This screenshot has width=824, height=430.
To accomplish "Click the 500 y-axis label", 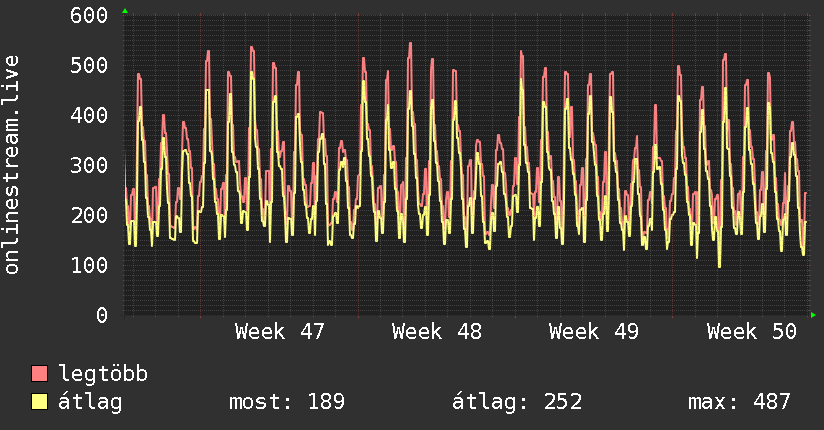I will pos(89,65).
